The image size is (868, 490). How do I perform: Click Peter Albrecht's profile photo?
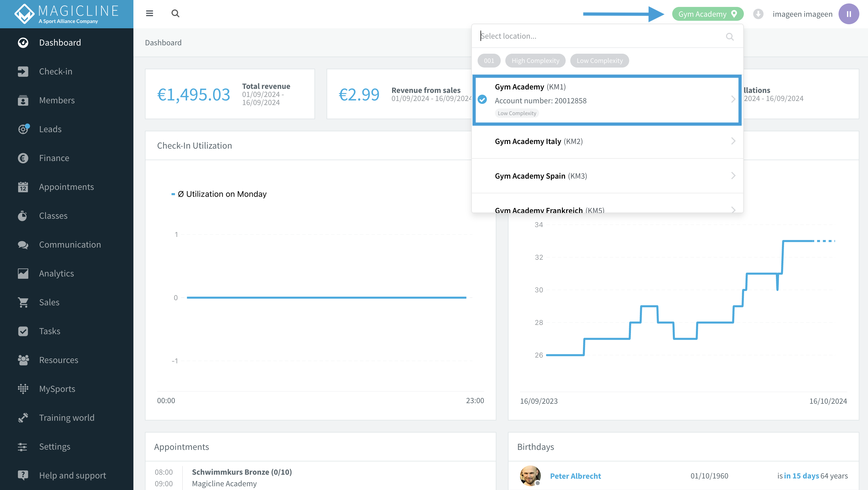coord(530,476)
